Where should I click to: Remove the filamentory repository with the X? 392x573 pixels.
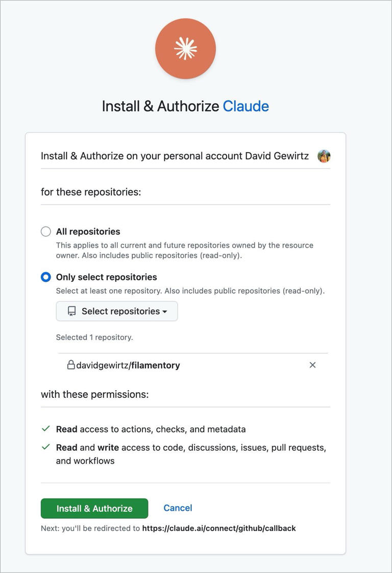point(312,365)
